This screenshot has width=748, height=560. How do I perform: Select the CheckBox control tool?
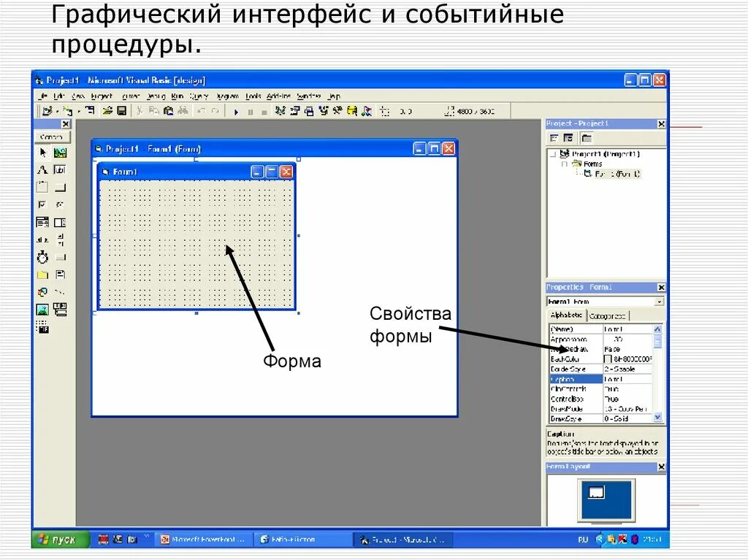(42, 204)
